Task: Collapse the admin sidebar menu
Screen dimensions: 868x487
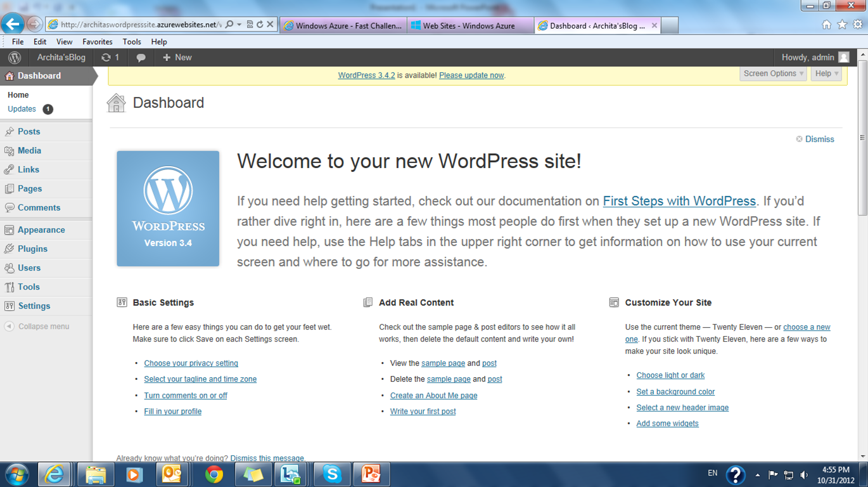Action: pyautogui.click(x=37, y=327)
